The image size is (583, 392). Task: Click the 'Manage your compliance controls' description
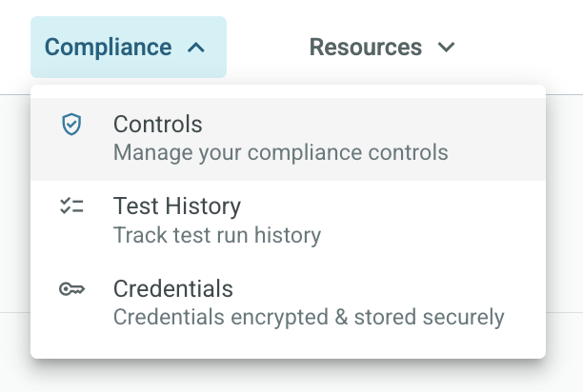click(x=280, y=152)
